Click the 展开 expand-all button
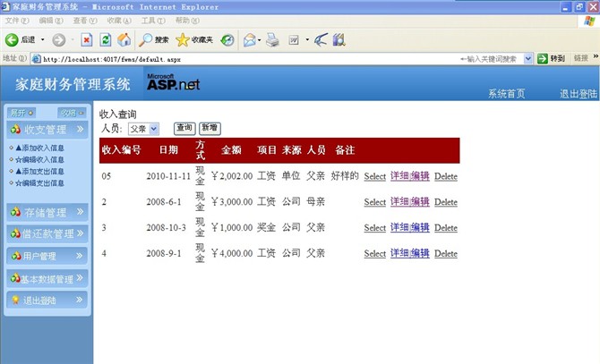 click(21, 113)
